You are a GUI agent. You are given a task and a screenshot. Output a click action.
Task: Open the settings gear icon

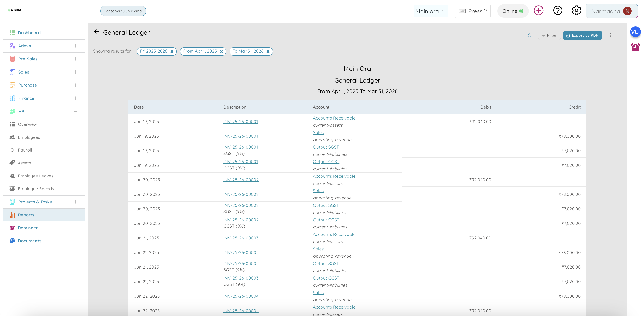pos(576,11)
